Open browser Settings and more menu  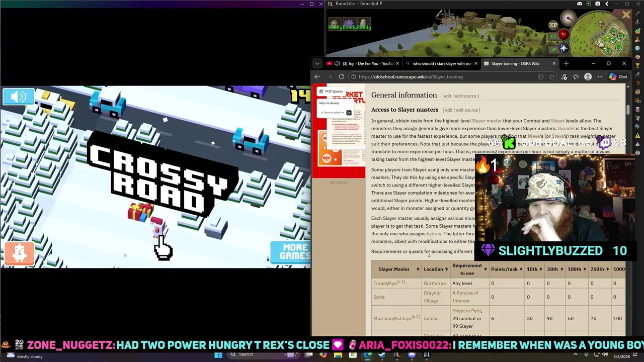pyautogui.click(x=600, y=77)
